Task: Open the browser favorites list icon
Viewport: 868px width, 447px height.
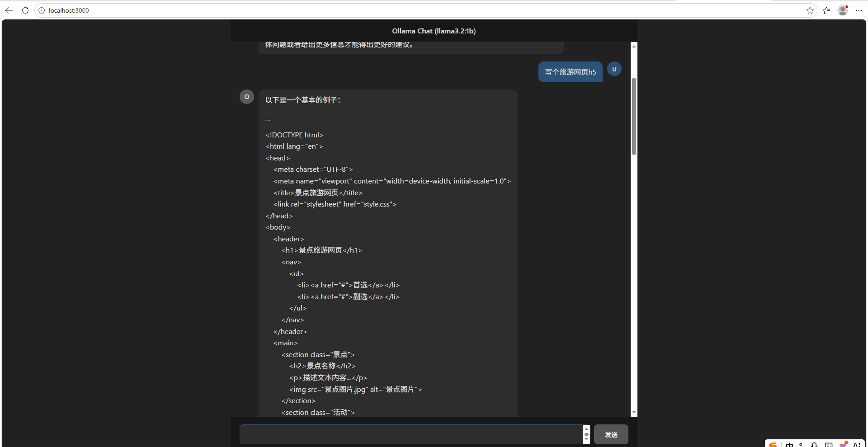Action: click(826, 10)
